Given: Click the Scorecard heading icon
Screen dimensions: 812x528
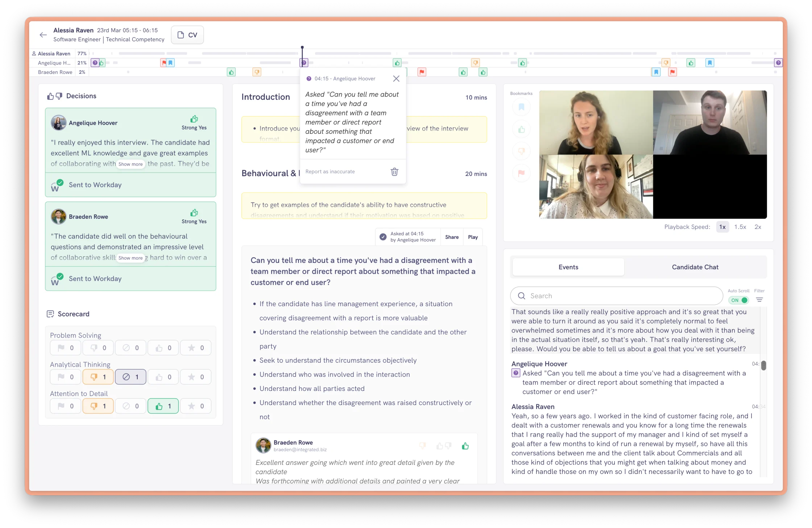Looking at the screenshot, I should pyautogui.click(x=50, y=314).
